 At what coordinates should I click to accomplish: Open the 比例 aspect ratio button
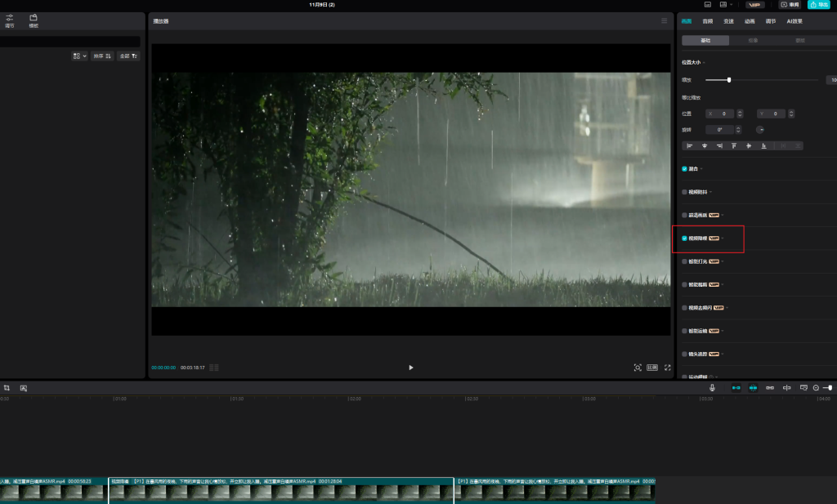[x=652, y=368]
